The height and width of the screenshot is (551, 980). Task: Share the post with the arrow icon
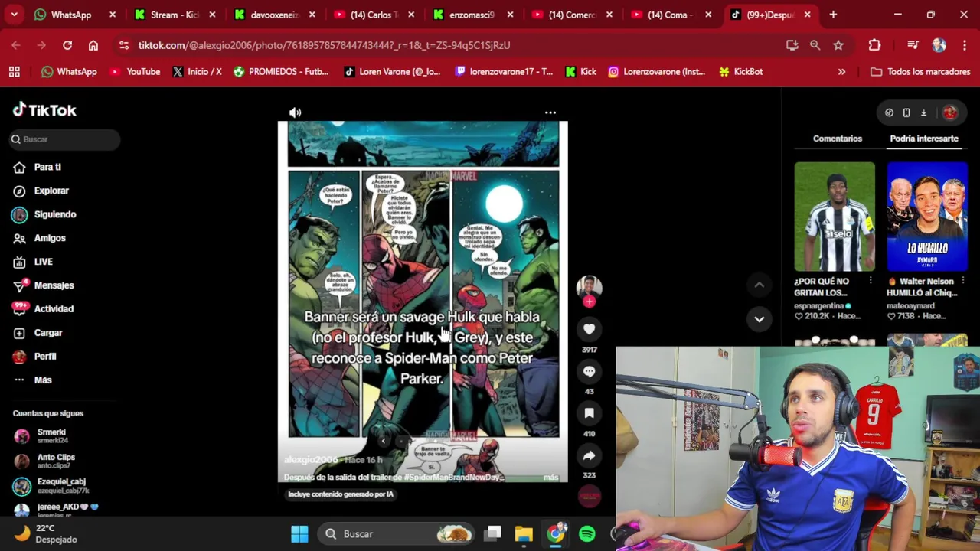[589, 455]
